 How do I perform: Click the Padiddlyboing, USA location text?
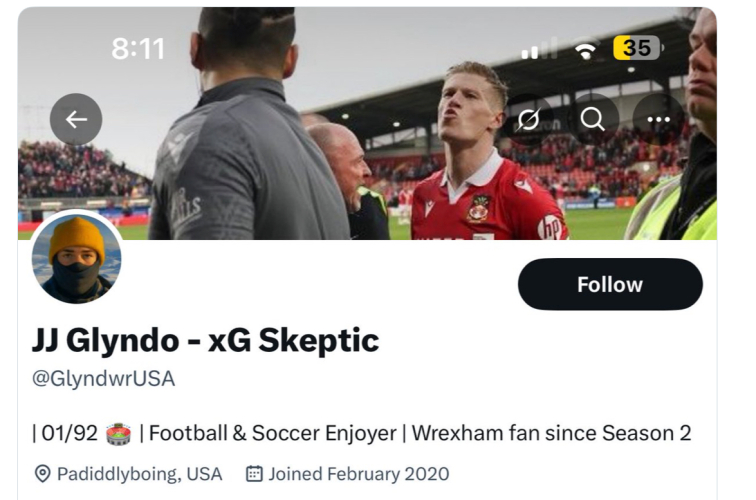pyautogui.click(x=140, y=474)
